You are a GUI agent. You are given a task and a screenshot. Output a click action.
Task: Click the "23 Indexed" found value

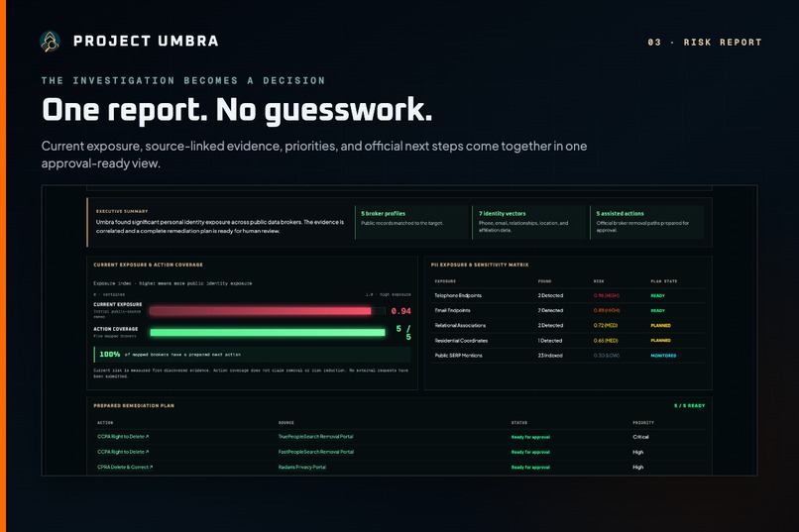(550, 356)
